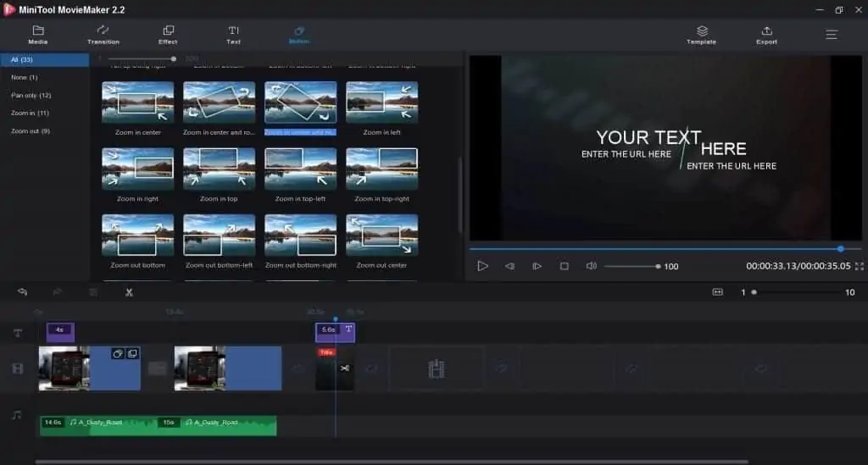Screen dimensions: 868x465
Task: Choose the Zoom in right motion thumbnail
Action: [x=138, y=169]
